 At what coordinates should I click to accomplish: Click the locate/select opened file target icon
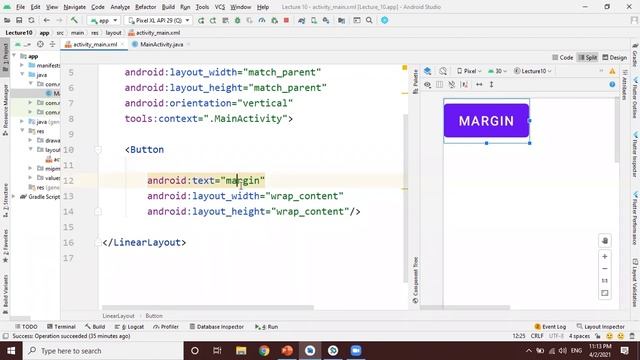[40, 44]
